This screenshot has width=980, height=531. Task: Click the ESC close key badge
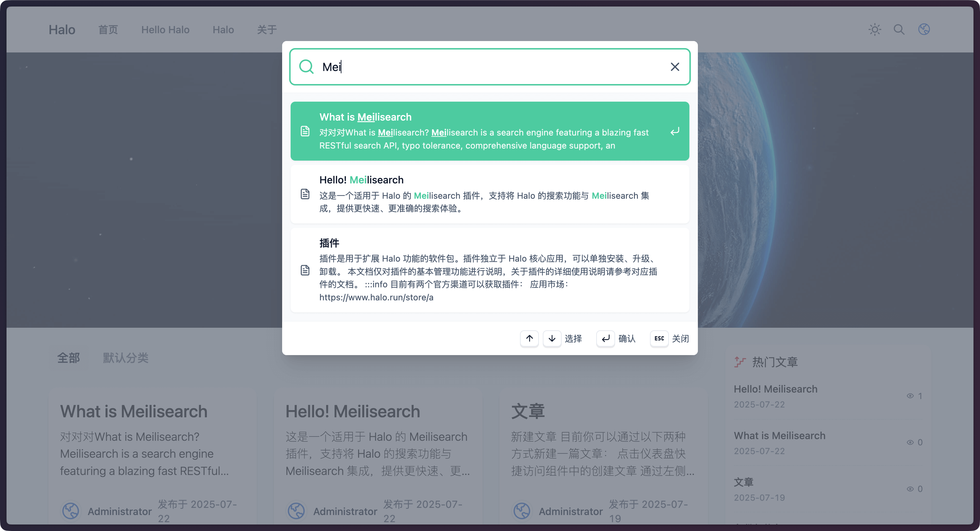659,338
